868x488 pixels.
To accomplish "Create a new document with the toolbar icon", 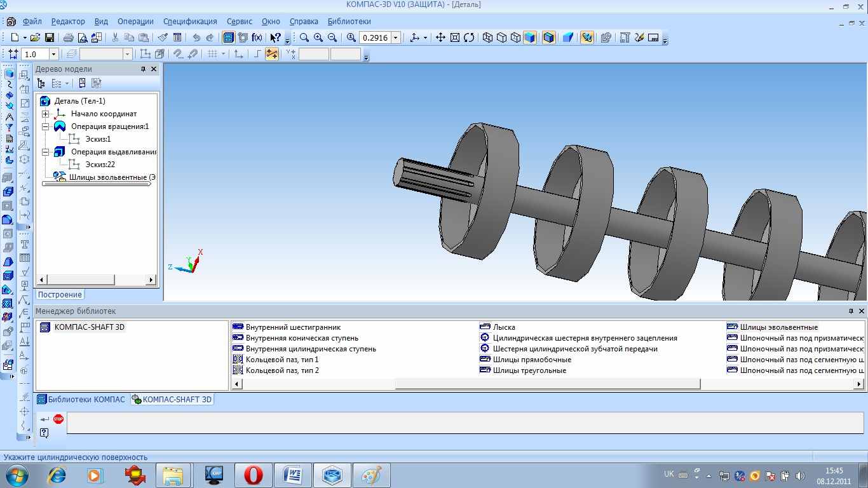I will (x=15, y=37).
